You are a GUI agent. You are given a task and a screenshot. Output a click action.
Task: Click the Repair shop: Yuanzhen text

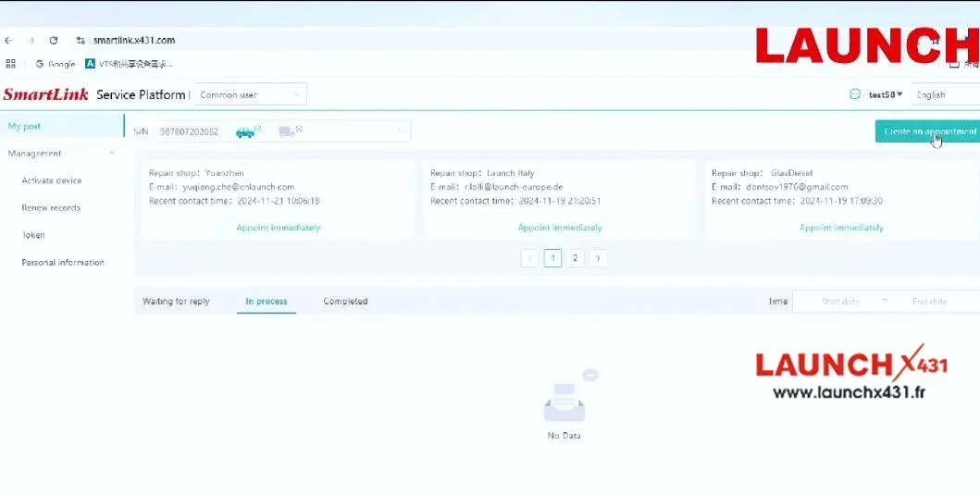(x=196, y=173)
